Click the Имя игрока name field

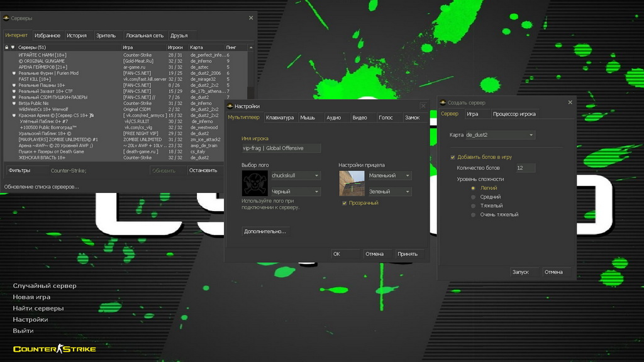(x=281, y=148)
